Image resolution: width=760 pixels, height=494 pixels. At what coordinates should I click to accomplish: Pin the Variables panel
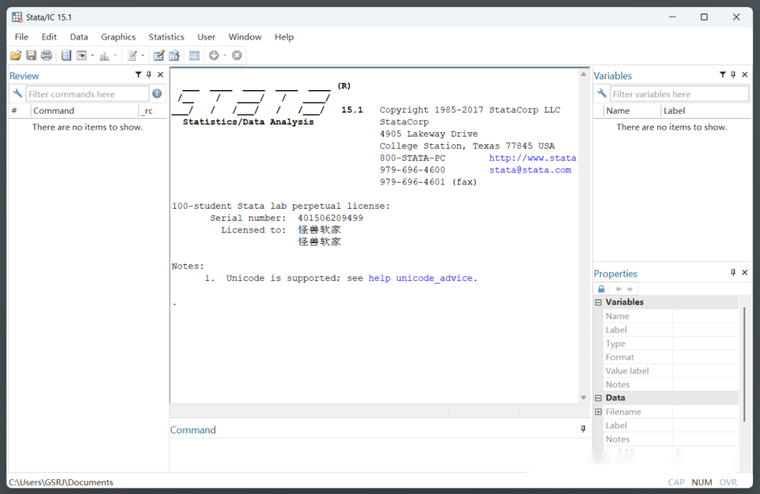733,75
